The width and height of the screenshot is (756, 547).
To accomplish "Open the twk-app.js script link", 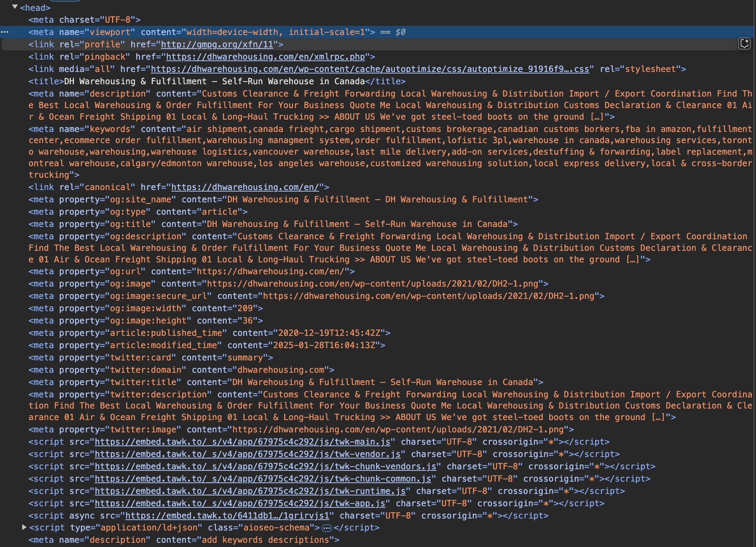I will (240, 503).
